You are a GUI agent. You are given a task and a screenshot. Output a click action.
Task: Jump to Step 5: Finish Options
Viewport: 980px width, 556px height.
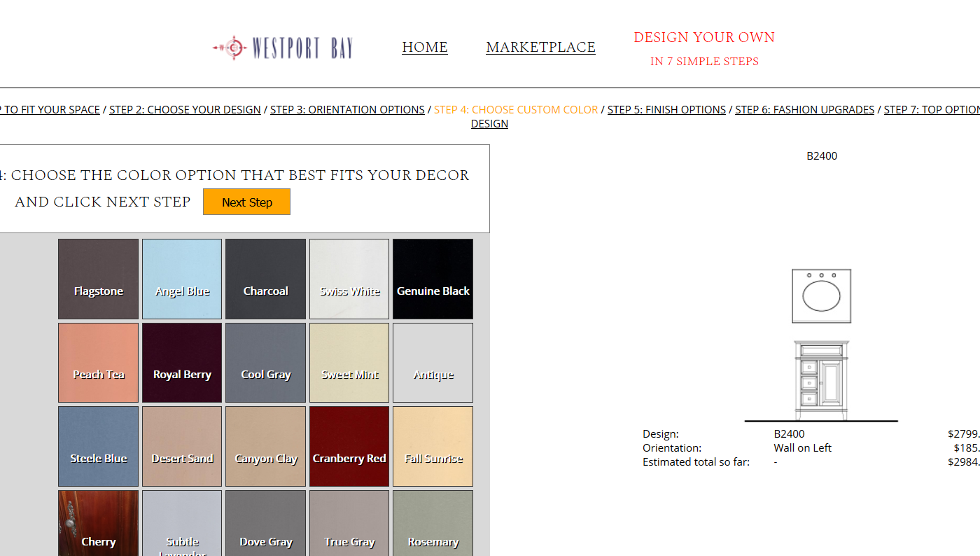click(x=666, y=110)
